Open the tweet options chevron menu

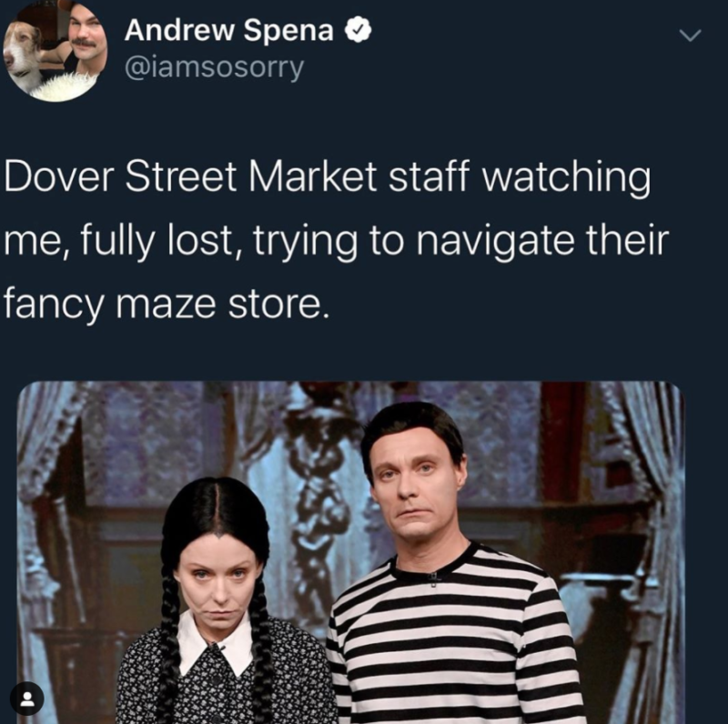coord(690,35)
